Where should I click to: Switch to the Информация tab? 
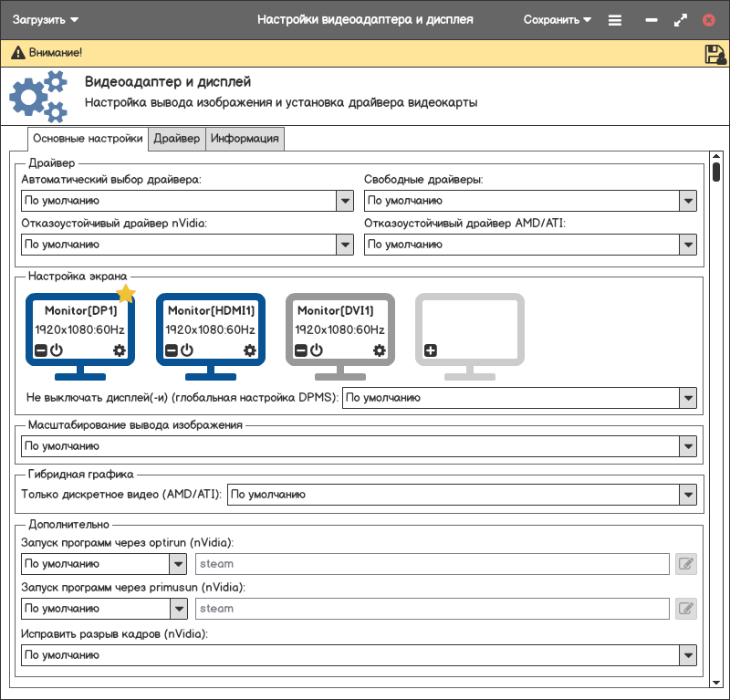pos(245,139)
